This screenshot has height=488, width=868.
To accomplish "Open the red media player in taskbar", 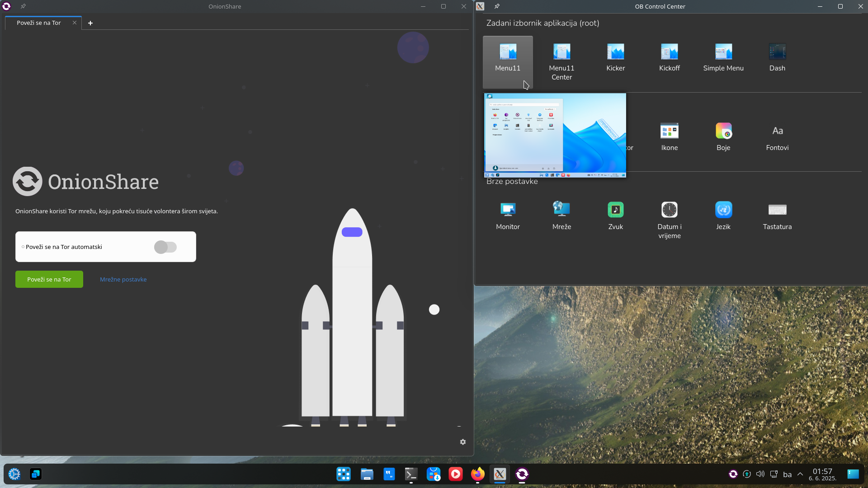I will click(x=456, y=474).
